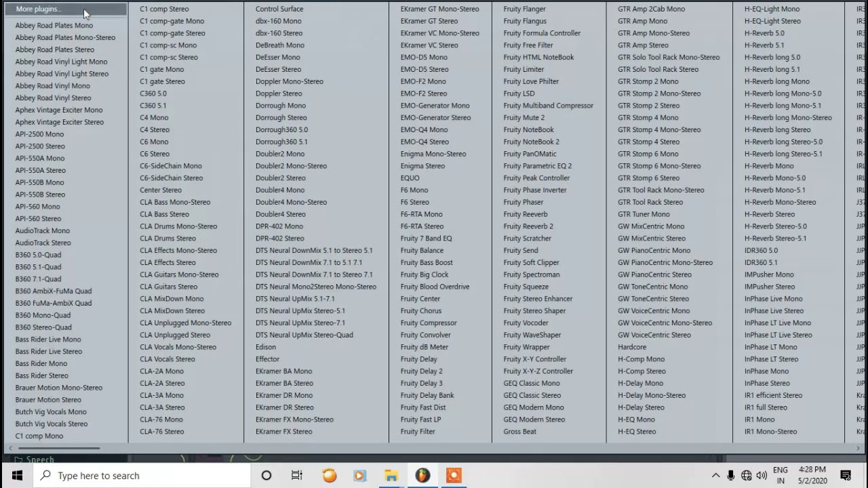This screenshot has width=868, height=488.
Task: Click the scrollbar left arrow
Action: (9, 448)
